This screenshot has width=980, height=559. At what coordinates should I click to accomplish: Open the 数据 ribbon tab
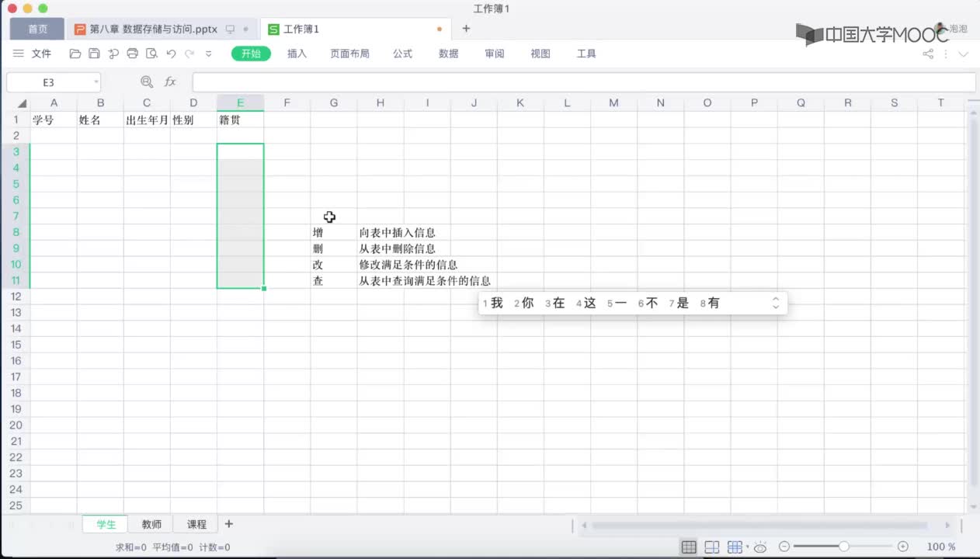(x=448, y=54)
